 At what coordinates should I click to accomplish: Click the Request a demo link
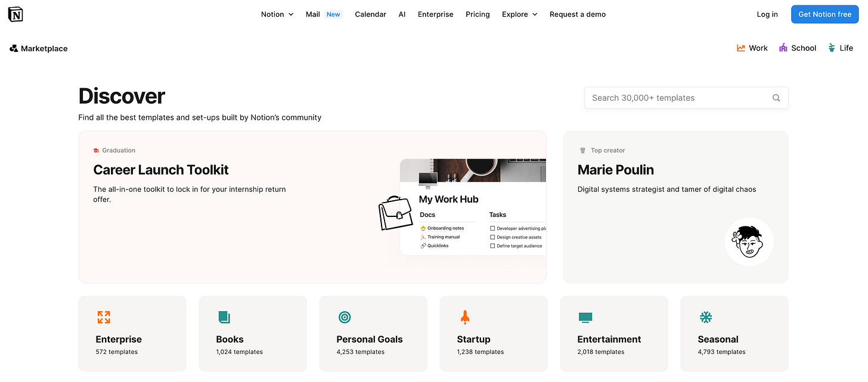pyautogui.click(x=578, y=14)
